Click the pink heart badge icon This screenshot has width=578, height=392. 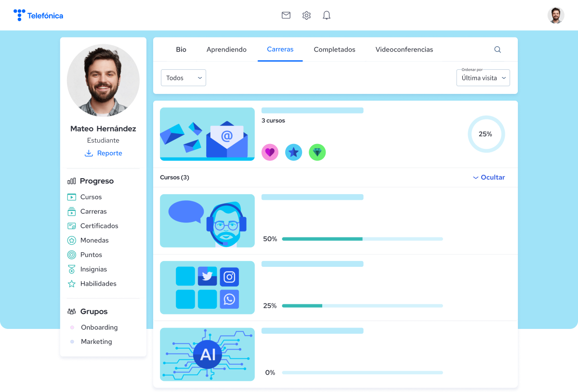click(270, 153)
